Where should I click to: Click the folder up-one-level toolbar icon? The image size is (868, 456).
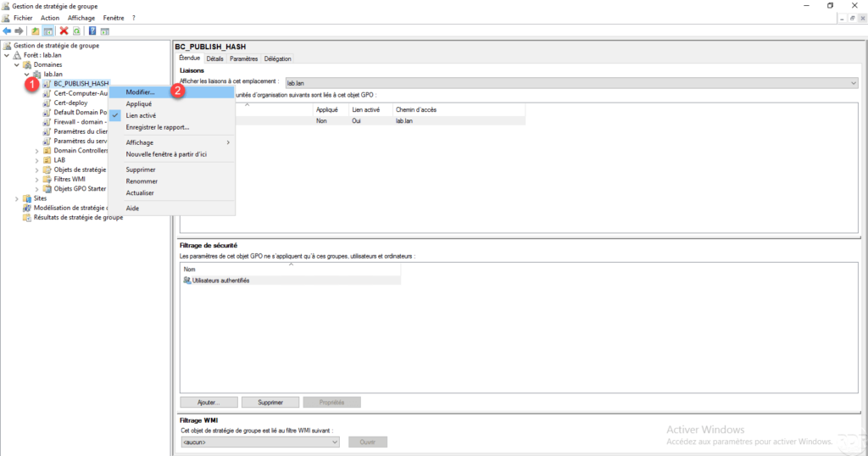(x=36, y=31)
